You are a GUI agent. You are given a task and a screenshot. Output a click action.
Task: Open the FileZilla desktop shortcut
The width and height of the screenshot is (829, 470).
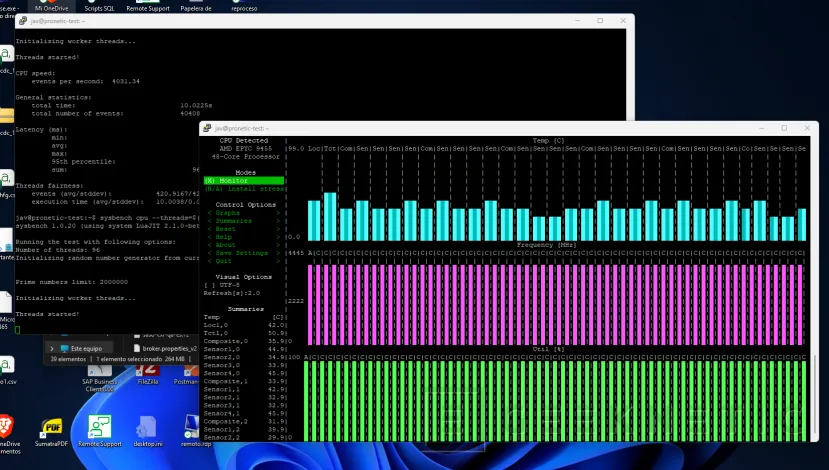[x=148, y=370]
